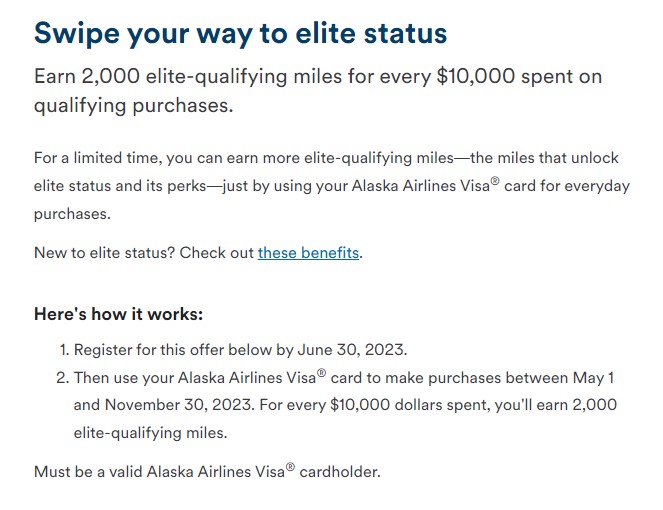Click the "$10,000" amount in the subtitle
Image resolution: width=663 pixels, height=510 pixels.
tap(476, 77)
